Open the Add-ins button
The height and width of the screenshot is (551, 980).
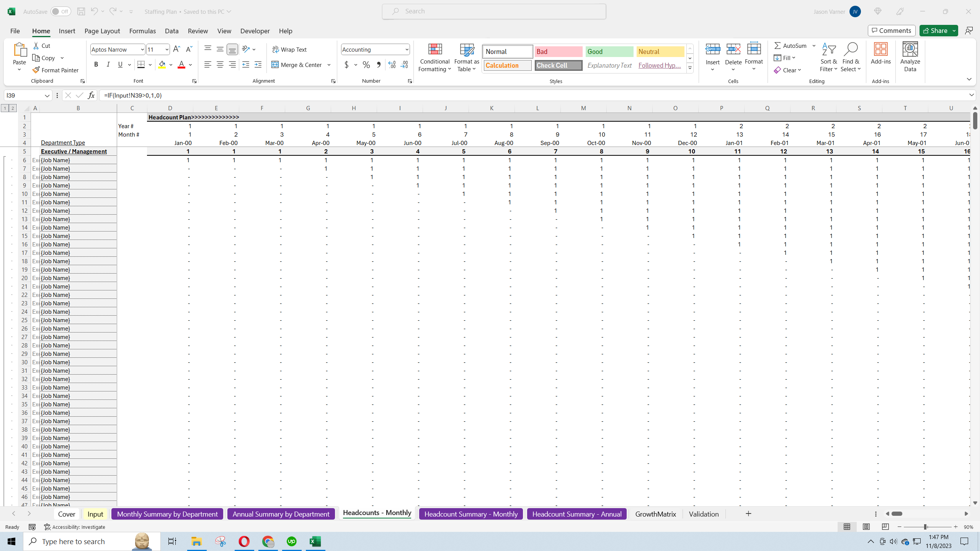click(880, 54)
